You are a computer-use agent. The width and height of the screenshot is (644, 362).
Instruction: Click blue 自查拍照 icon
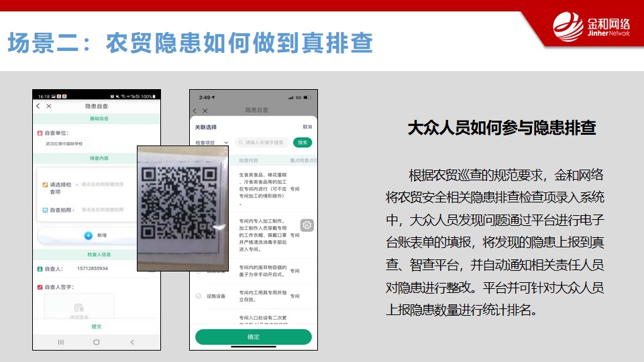tap(45, 210)
